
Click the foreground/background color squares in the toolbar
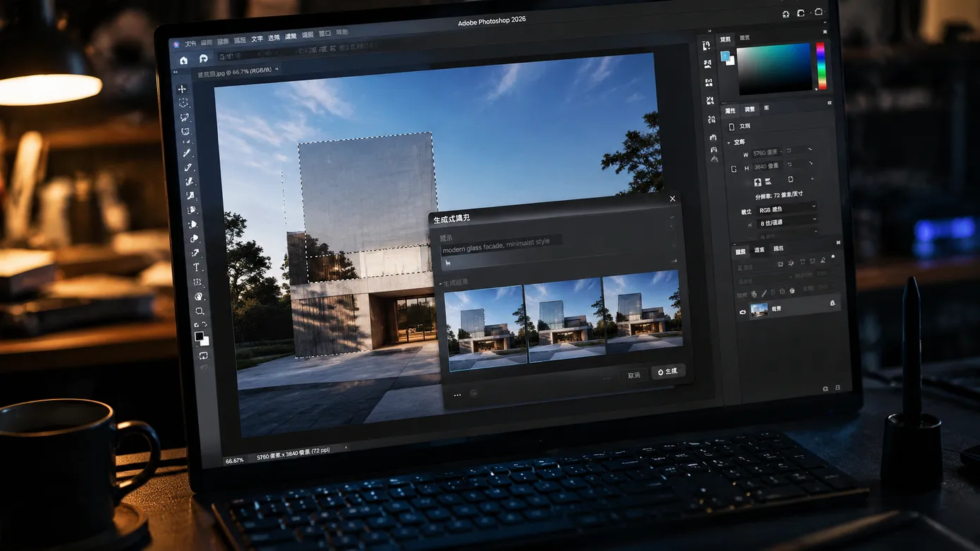click(202, 338)
